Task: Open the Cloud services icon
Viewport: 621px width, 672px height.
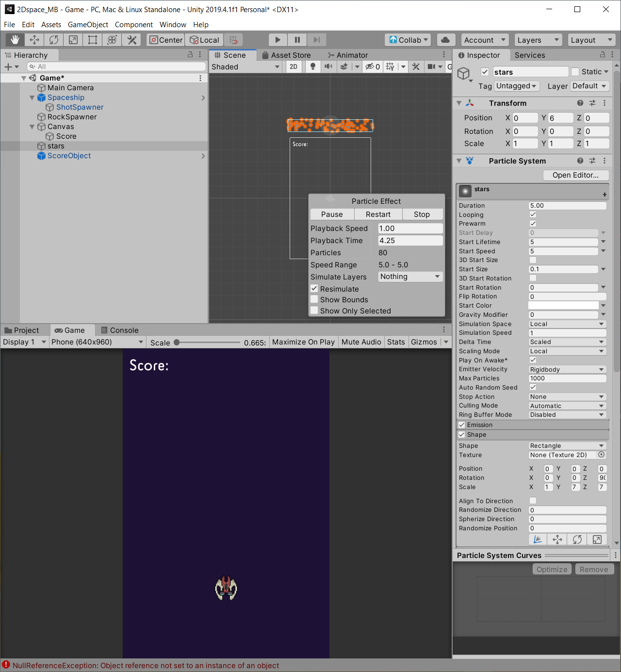Action: pyautogui.click(x=446, y=40)
